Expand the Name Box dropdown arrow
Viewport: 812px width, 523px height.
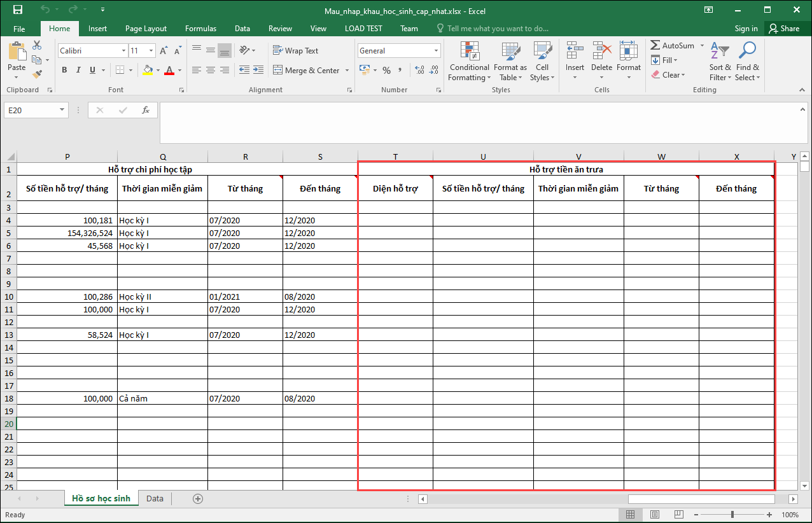[x=62, y=110]
